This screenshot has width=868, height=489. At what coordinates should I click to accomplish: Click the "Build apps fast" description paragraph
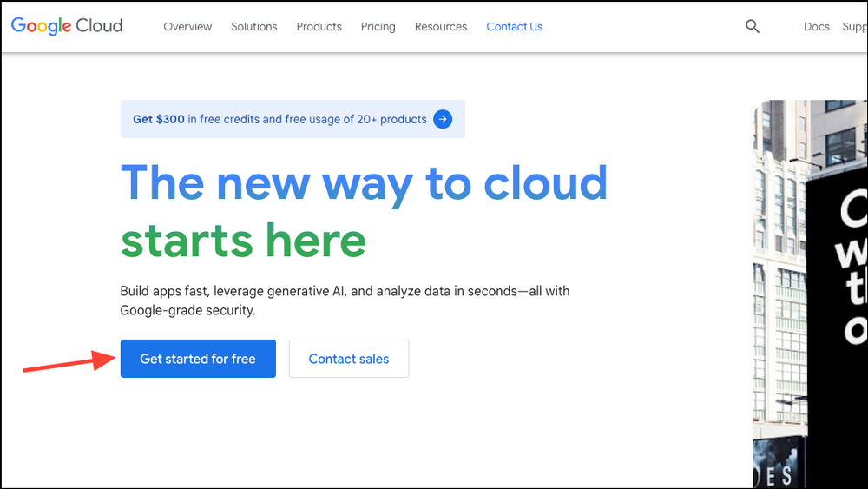point(345,301)
